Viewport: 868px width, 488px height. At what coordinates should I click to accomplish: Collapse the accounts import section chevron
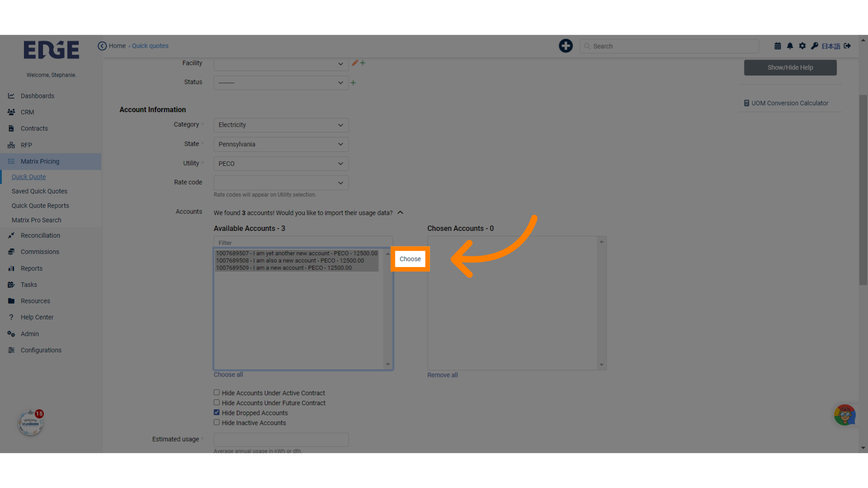coord(400,212)
